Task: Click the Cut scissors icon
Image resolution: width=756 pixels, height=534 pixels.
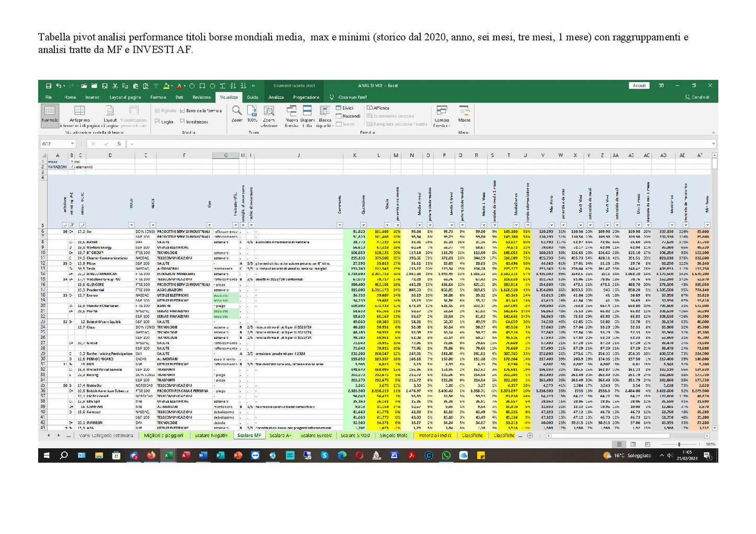Action: tap(115, 86)
